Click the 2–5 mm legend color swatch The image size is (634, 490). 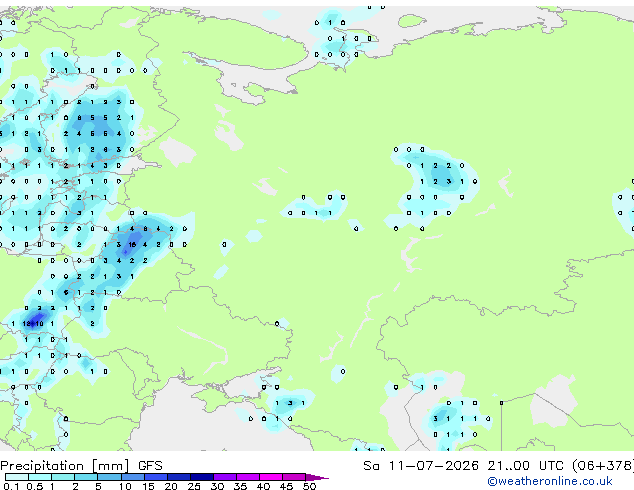click(x=86, y=477)
